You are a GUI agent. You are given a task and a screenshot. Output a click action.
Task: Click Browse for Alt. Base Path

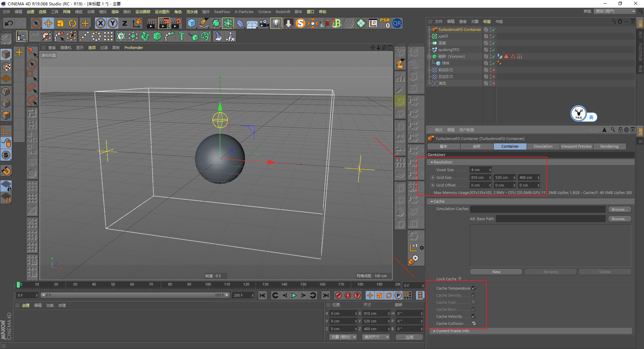[620, 219]
